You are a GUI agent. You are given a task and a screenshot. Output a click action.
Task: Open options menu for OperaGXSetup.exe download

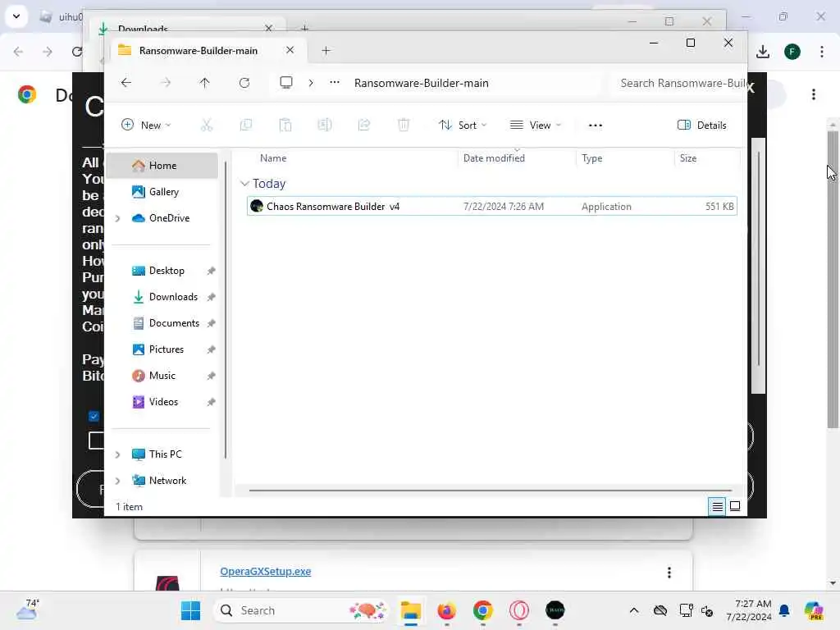(669, 573)
